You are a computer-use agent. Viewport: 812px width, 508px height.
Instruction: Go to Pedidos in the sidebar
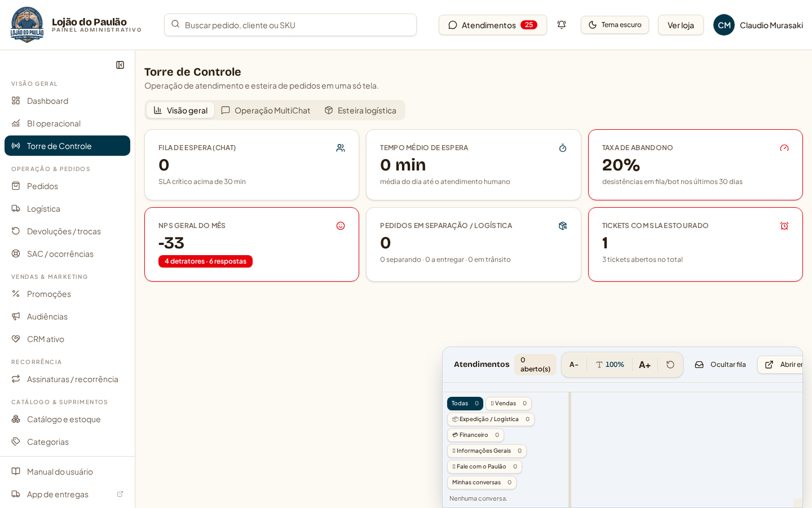click(67, 186)
